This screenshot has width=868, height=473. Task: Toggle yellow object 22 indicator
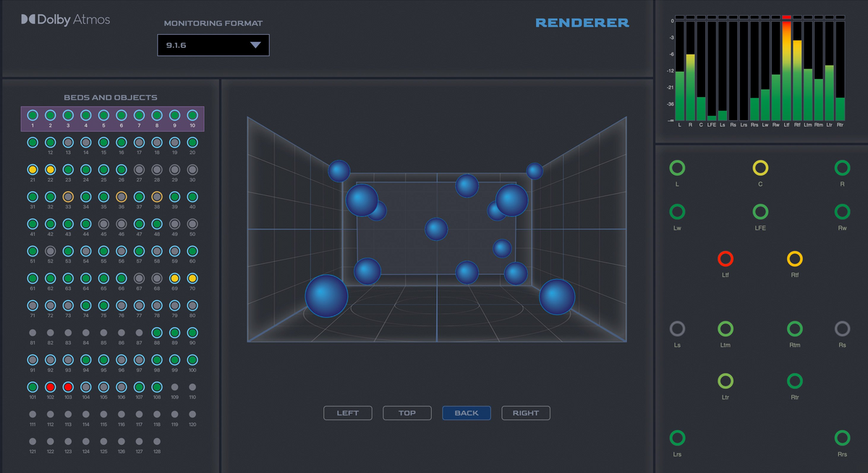tap(50, 169)
